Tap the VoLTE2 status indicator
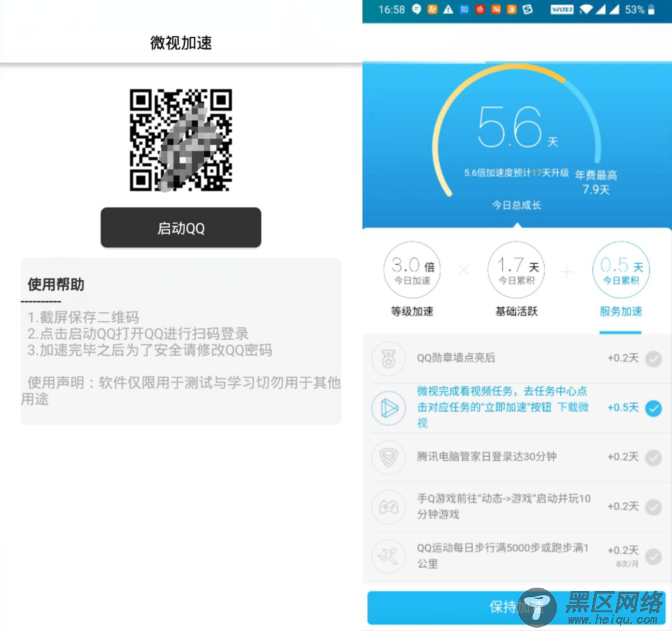The image size is (672, 631). pyautogui.click(x=562, y=9)
